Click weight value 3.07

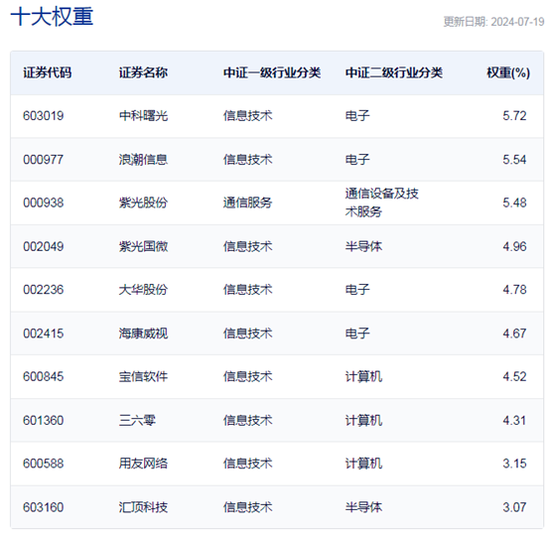(515, 507)
